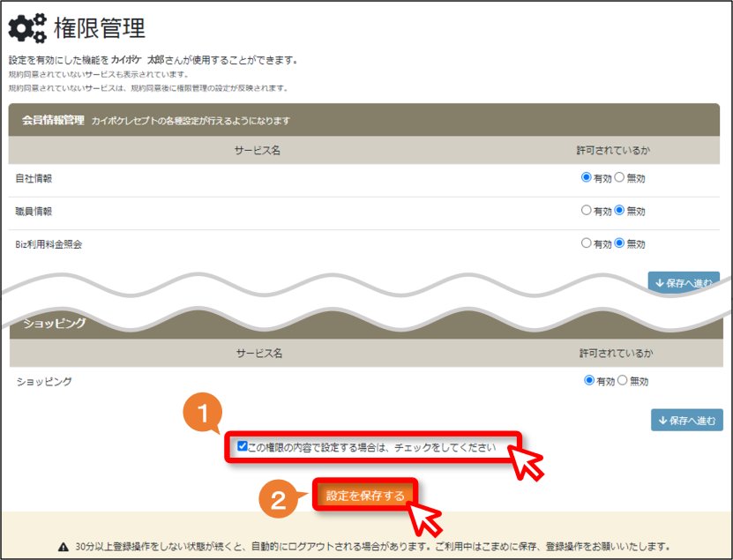Toggle the この権限の内容で設定する confirmation checkbox
733x560 pixels.
click(243, 446)
